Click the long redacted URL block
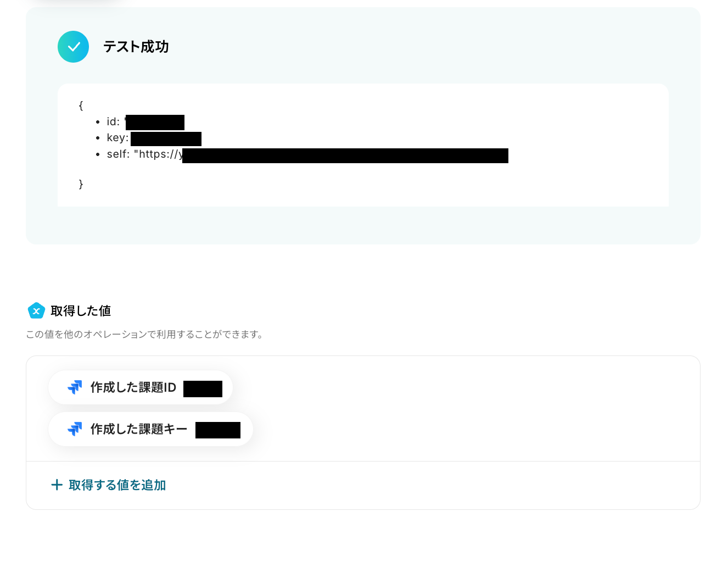Image resolution: width=728 pixels, height=567 pixels. [x=345, y=155]
